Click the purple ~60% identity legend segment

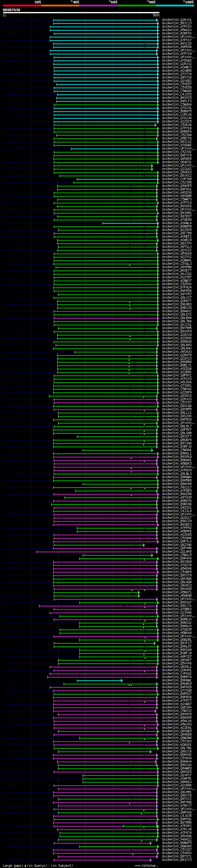coord(98,6)
